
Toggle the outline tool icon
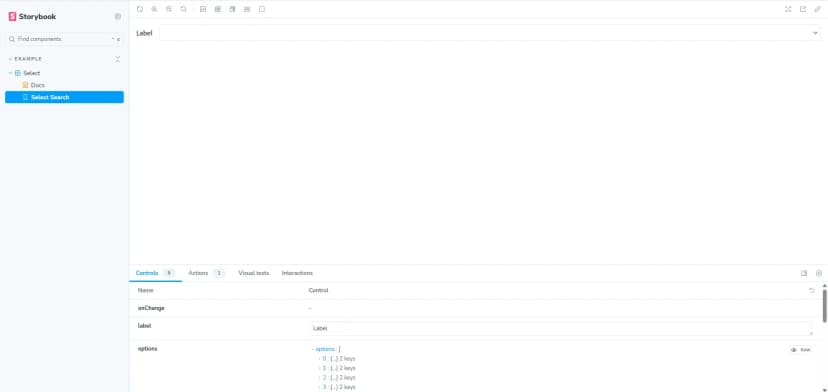[262, 9]
